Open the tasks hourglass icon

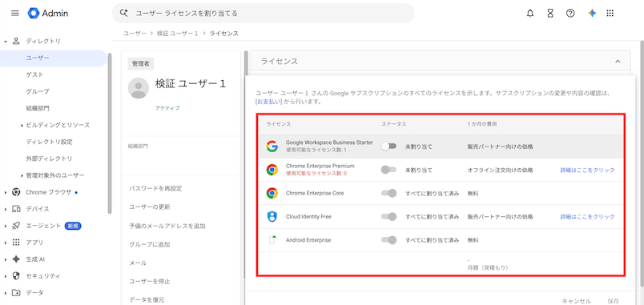tap(550, 13)
